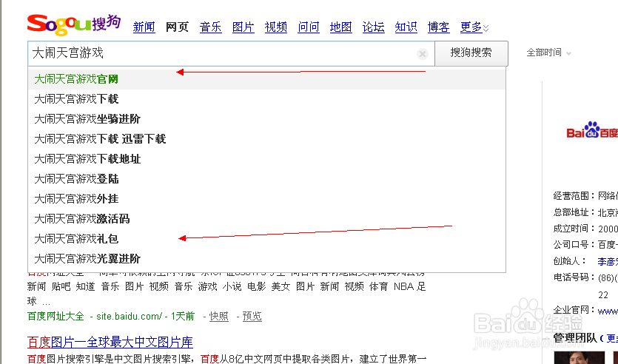Click the 电话号码 info row

coord(585,277)
